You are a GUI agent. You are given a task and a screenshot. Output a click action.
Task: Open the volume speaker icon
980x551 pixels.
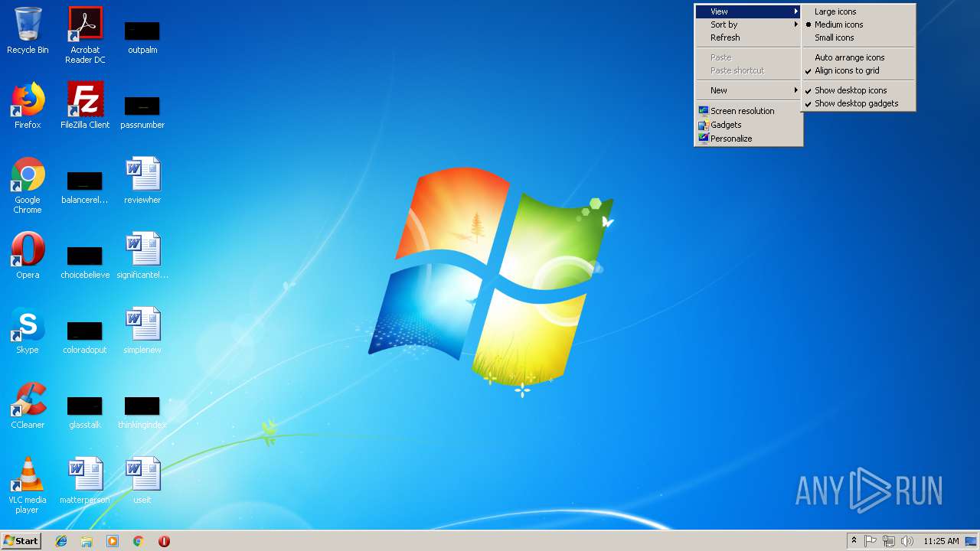[x=907, y=541]
